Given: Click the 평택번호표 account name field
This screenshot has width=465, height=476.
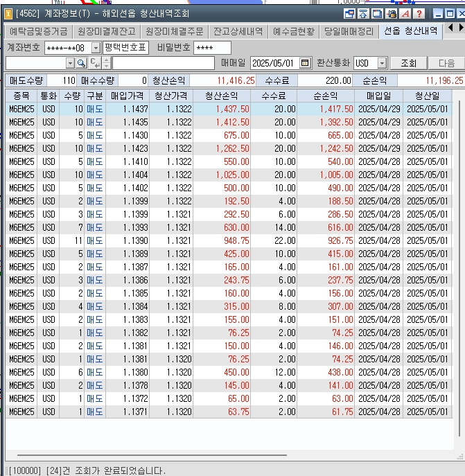Looking at the screenshot, I should (x=125, y=48).
